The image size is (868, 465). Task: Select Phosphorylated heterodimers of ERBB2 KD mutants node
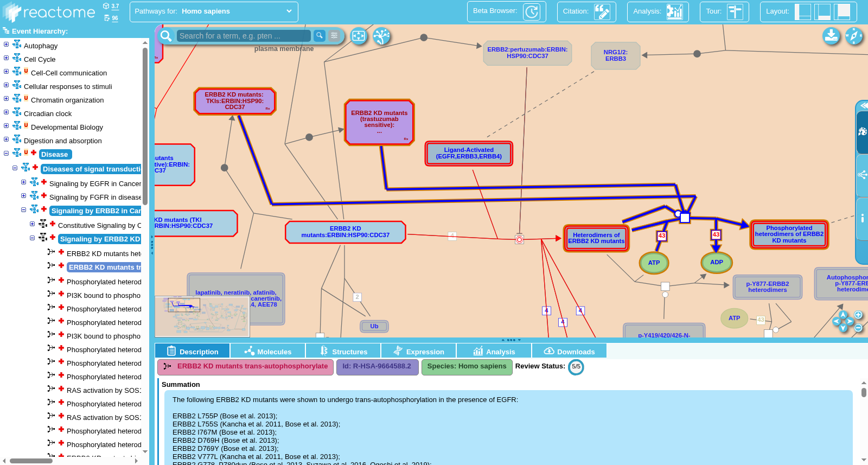pyautogui.click(x=789, y=234)
